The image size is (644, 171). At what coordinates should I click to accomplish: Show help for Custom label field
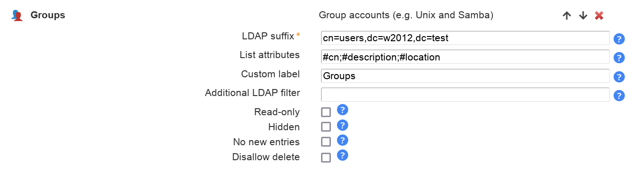tap(619, 77)
